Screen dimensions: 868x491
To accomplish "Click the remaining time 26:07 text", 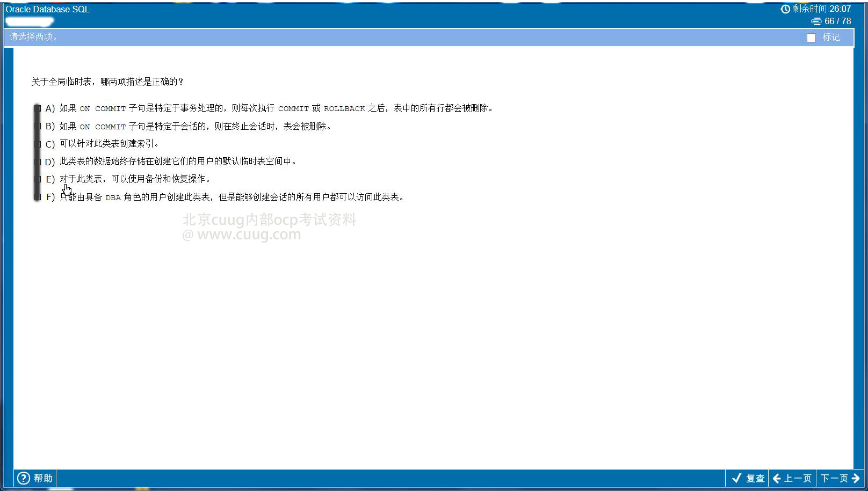I will click(840, 9).
